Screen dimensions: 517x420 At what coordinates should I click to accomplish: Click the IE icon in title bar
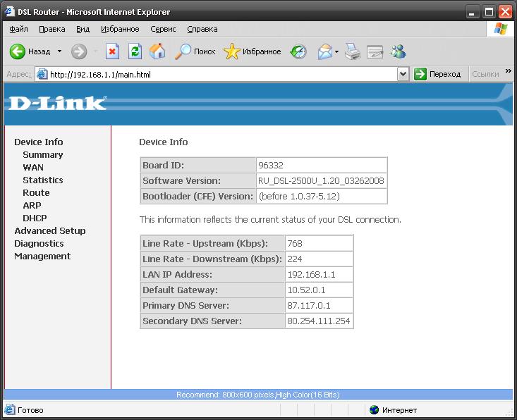point(10,11)
